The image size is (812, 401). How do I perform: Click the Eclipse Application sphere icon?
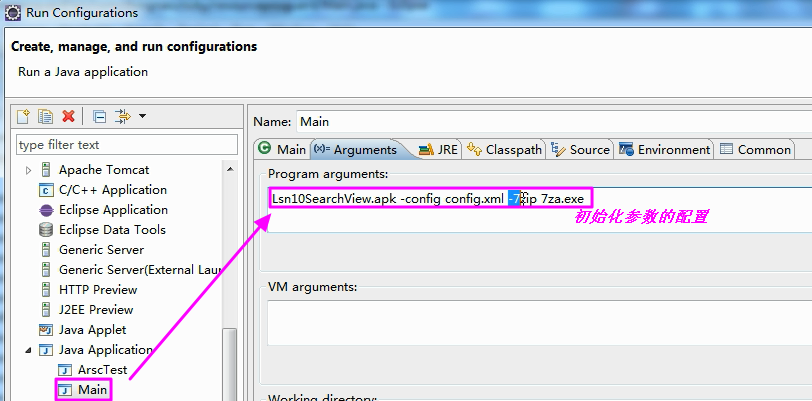(46, 210)
